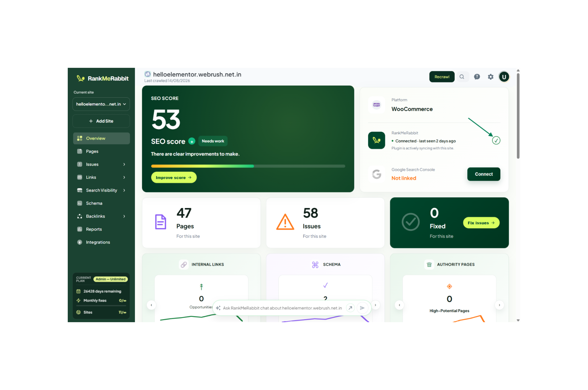This screenshot has height=390, width=588.
Task: Click the Recrawl button
Action: [x=442, y=77]
